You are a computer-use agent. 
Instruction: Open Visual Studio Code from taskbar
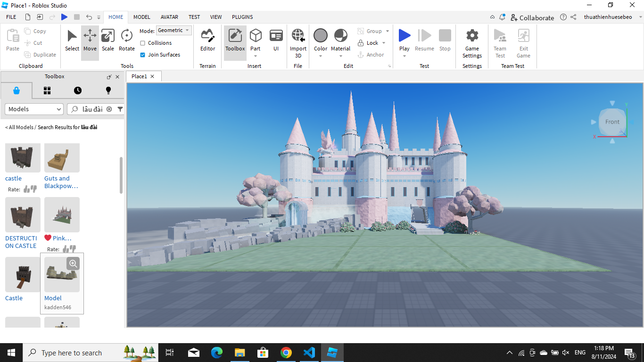[x=309, y=353]
